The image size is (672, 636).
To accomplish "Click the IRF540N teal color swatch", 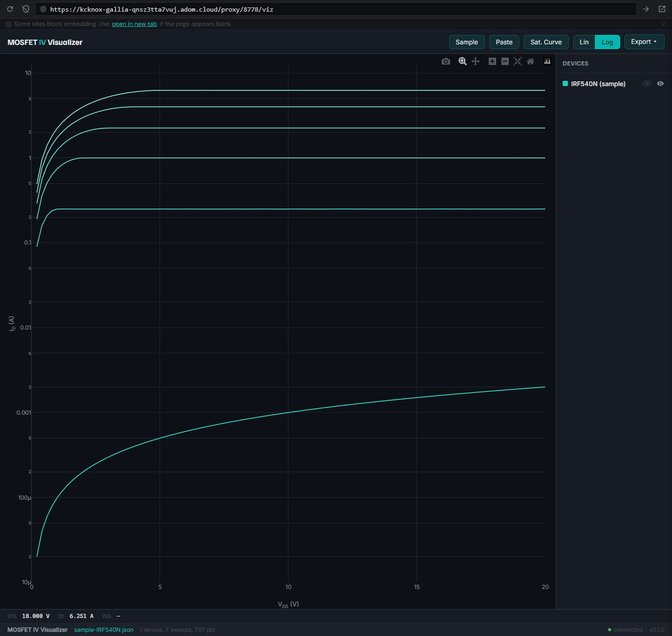I will pos(565,83).
